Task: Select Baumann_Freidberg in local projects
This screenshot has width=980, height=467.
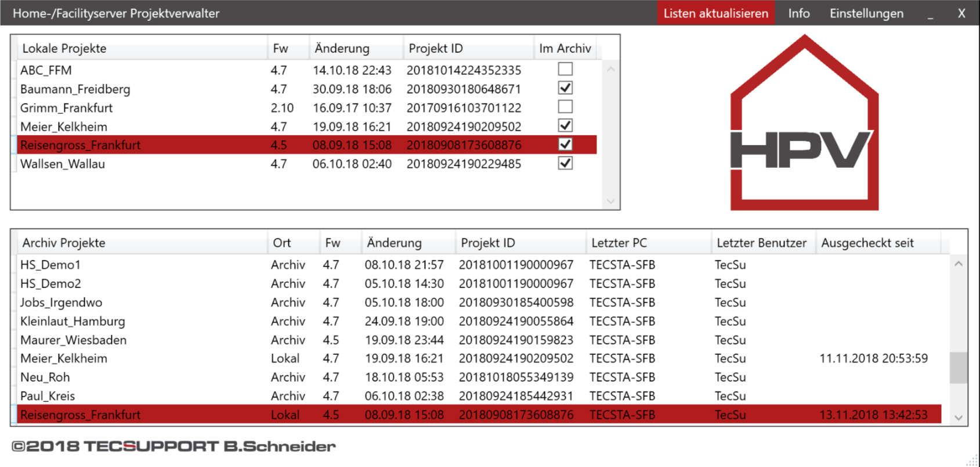Action: coord(75,89)
